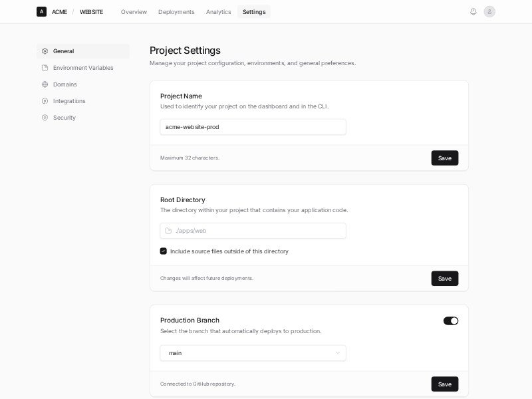The image size is (532, 399).
Task: Click the Environment Variables file icon
Action: click(45, 68)
